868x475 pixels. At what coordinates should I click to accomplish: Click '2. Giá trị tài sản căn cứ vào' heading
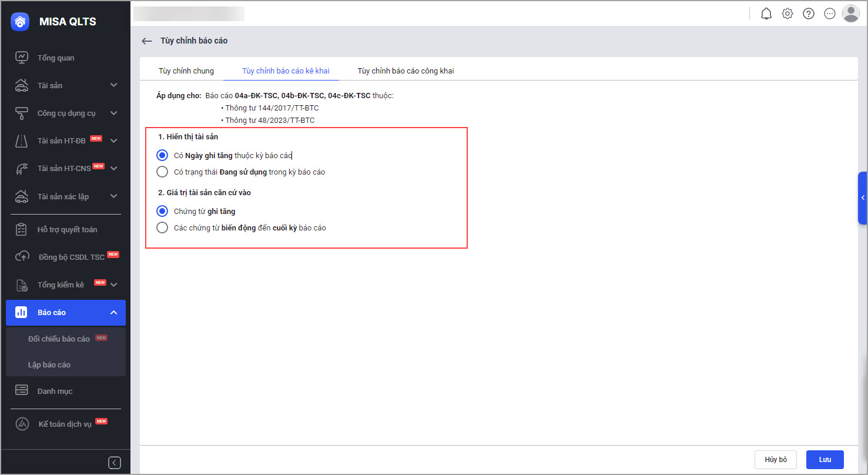(205, 192)
